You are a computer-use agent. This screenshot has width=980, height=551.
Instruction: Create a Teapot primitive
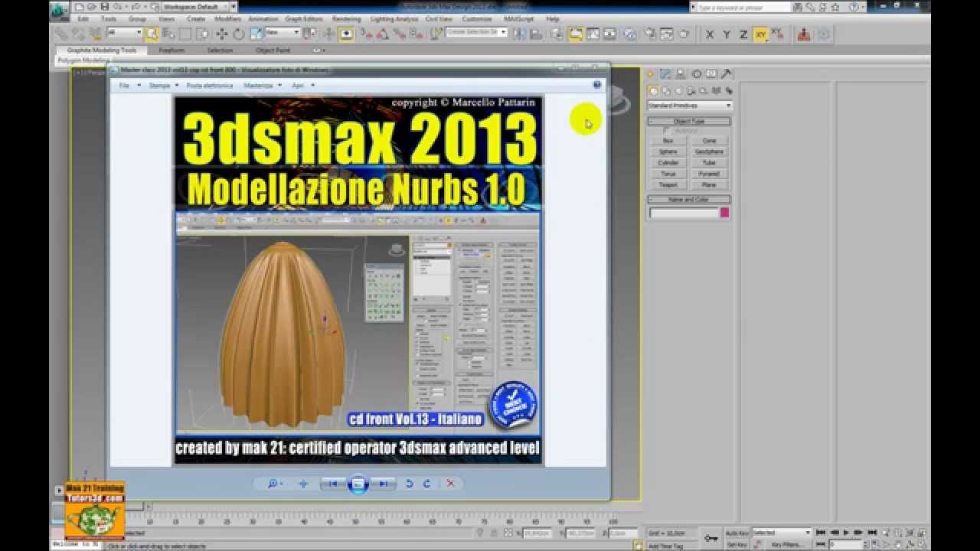click(x=668, y=184)
